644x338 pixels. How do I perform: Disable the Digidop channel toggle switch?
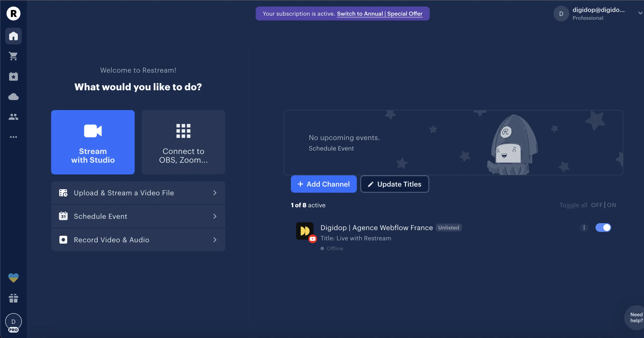click(x=603, y=227)
